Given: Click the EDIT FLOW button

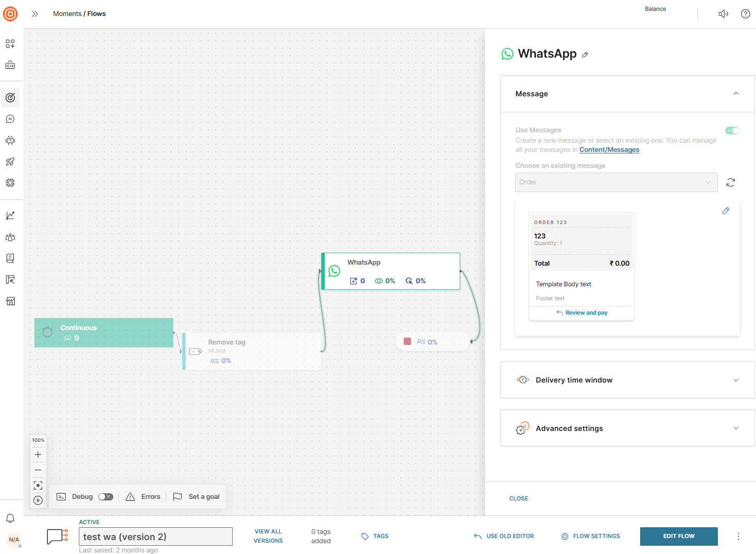Looking at the screenshot, I should (x=679, y=536).
